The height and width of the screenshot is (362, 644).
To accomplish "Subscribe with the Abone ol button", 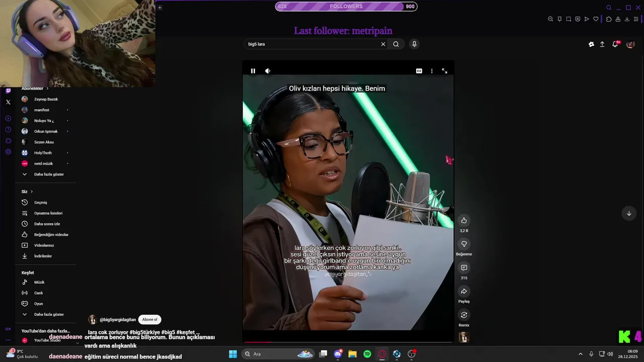I will click(x=149, y=320).
